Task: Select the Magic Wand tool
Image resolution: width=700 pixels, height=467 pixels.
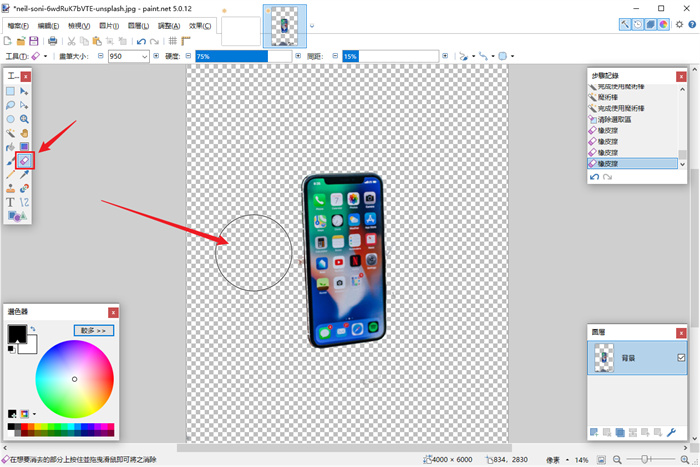Action: 11,132
